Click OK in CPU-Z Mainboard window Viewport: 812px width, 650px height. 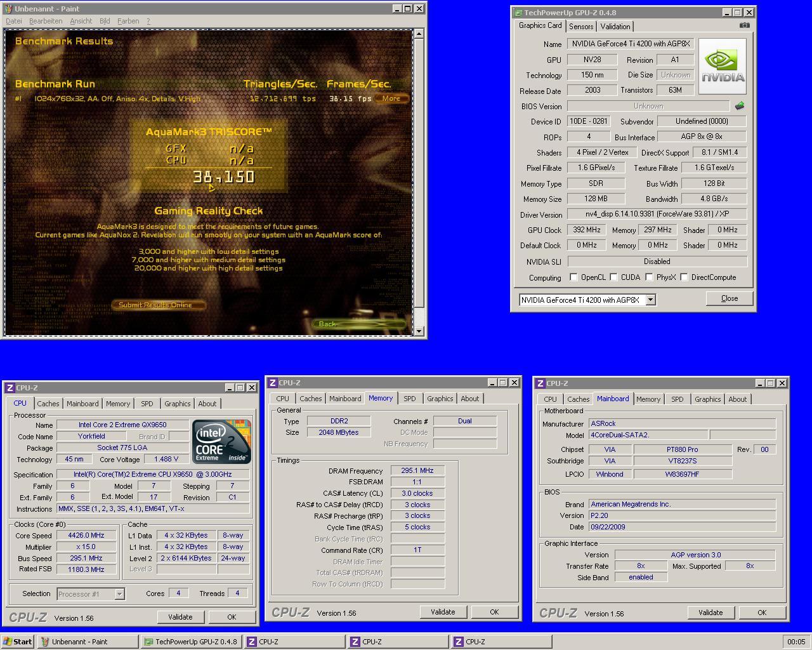click(762, 613)
